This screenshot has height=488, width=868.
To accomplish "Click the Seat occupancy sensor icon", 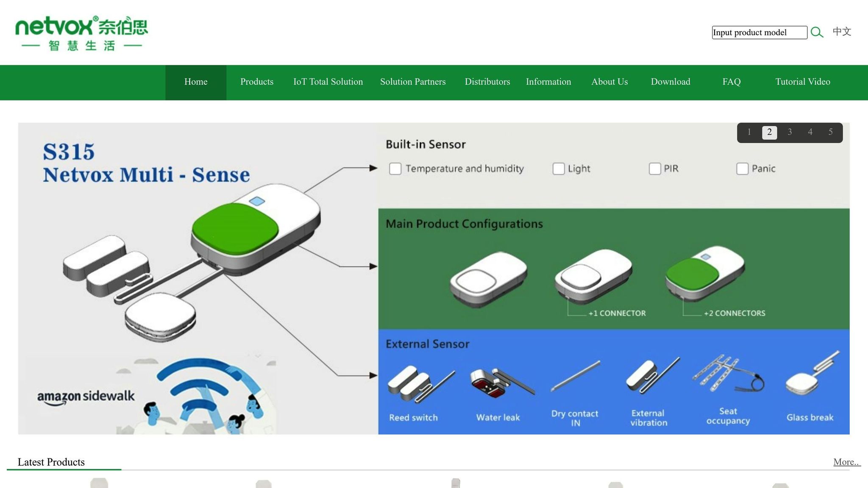I will [728, 374].
